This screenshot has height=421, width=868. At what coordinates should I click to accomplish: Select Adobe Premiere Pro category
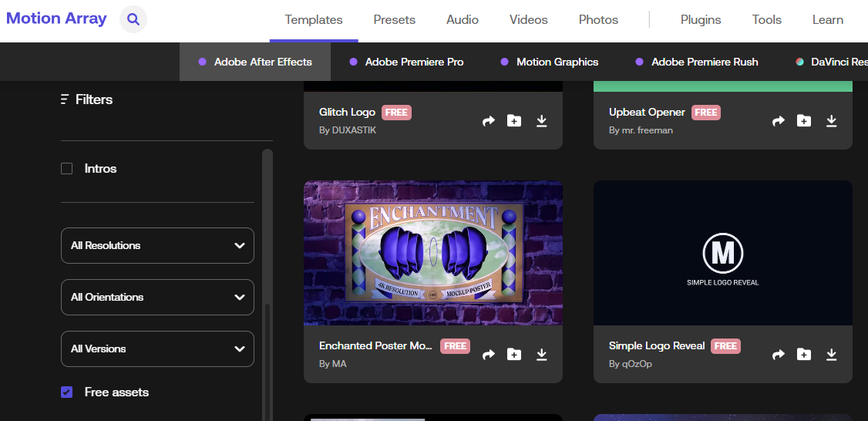coord(407,62)
